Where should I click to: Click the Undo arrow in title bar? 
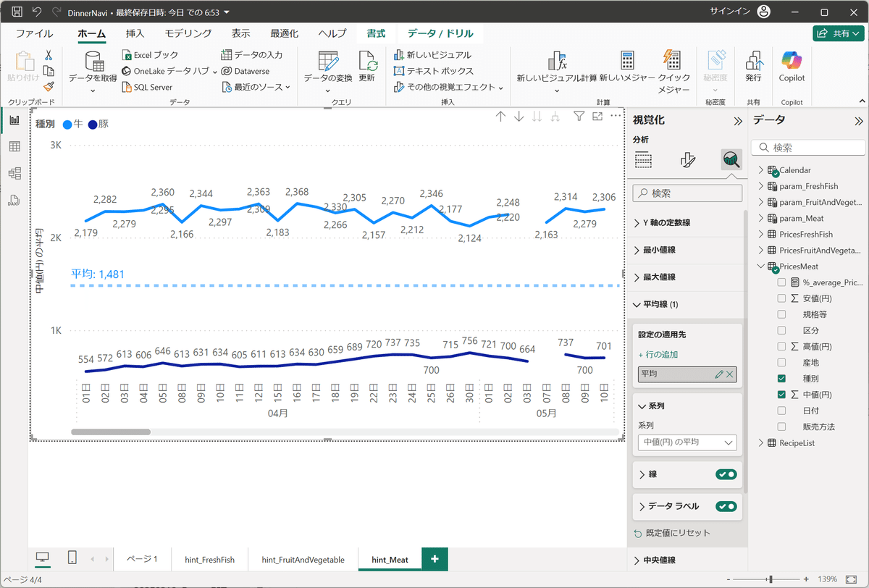click(x=37, y=12)
